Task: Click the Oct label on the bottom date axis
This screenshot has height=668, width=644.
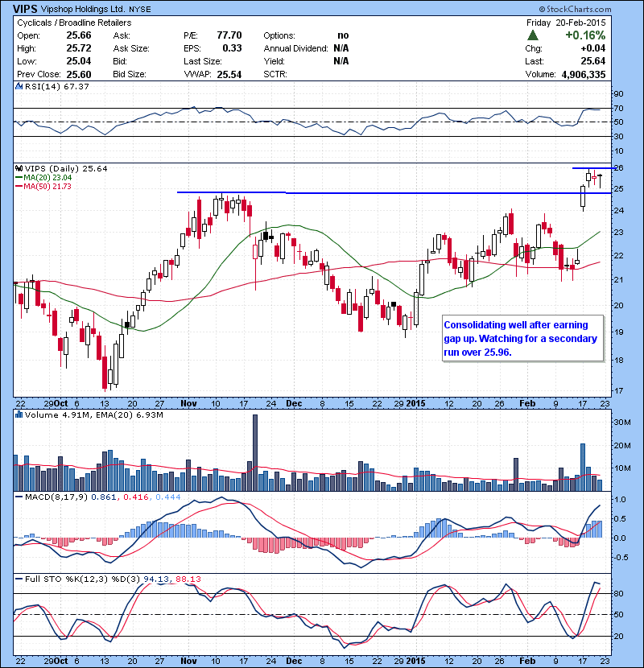Action: [x=61, y=661]
